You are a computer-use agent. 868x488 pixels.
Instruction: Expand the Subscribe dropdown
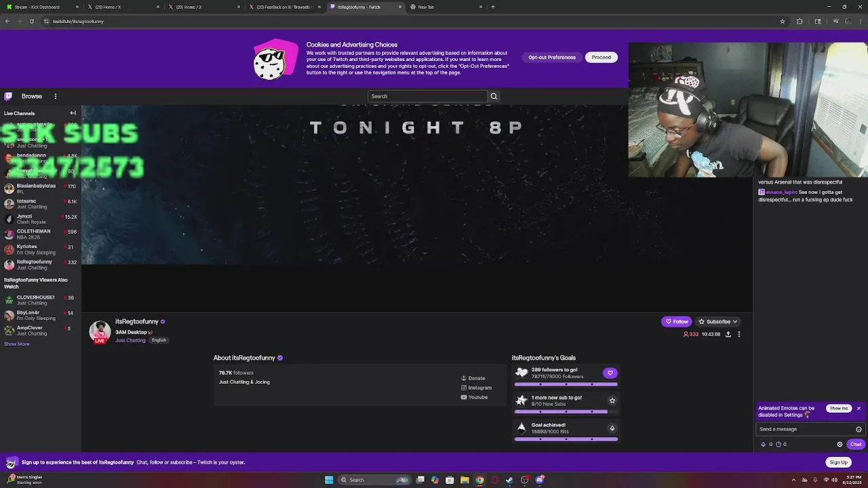pos(718,321)
